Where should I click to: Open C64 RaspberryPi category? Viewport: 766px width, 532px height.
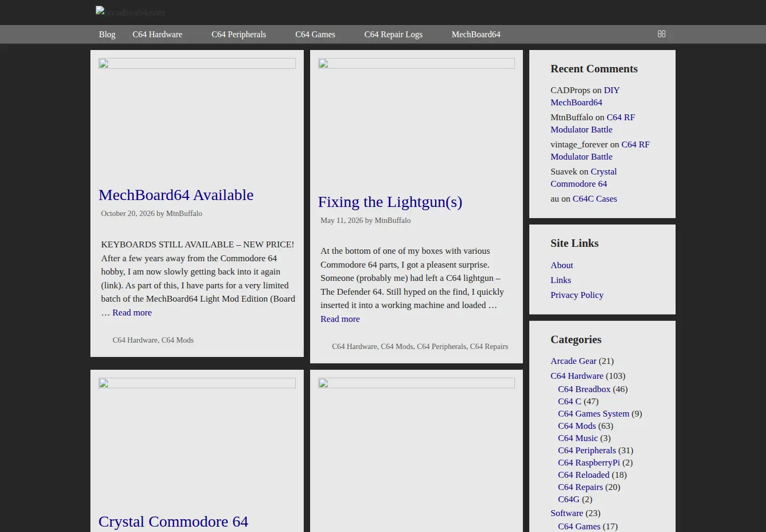(589, 462)
